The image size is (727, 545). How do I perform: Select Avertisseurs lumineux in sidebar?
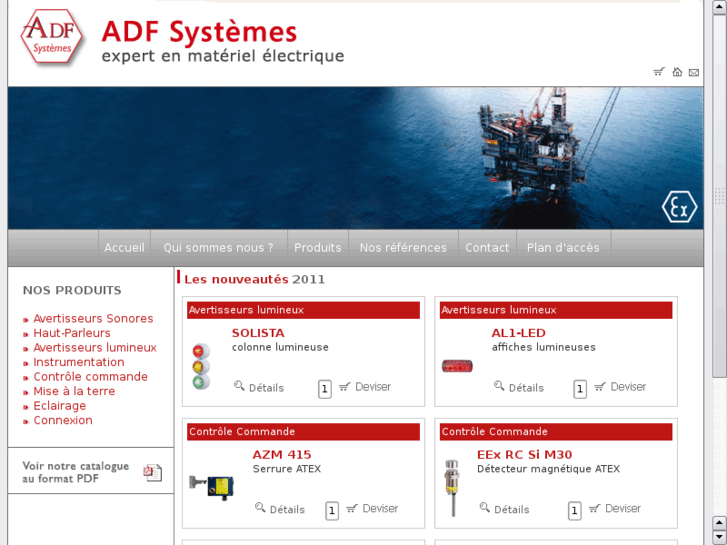[x=95, y=347]
